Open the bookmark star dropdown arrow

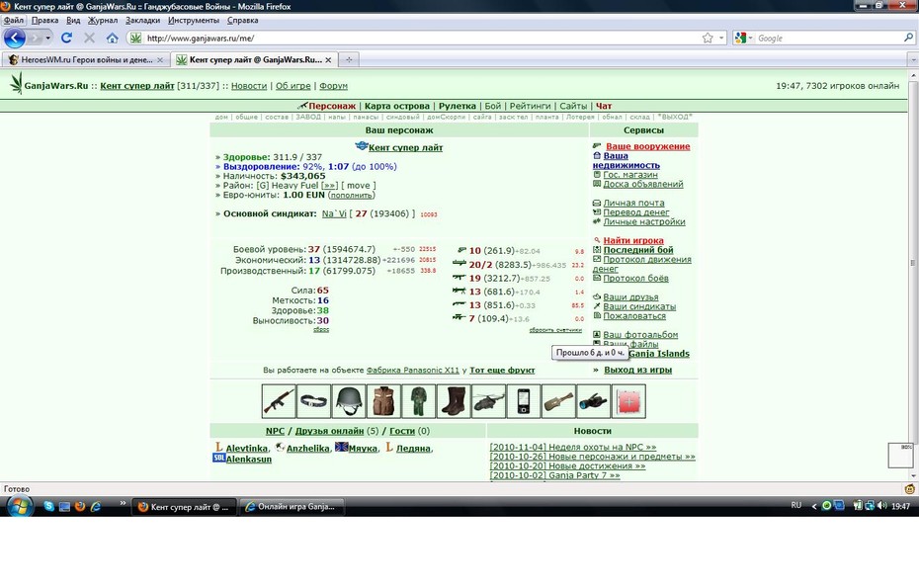(x=721, y=39)
